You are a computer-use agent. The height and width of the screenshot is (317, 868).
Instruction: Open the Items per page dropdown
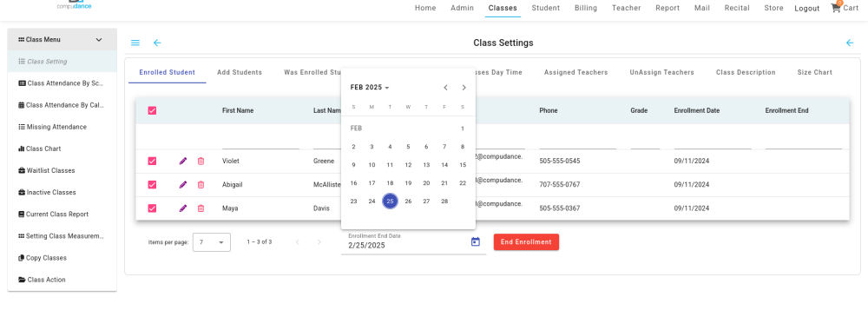pos(212,242)
